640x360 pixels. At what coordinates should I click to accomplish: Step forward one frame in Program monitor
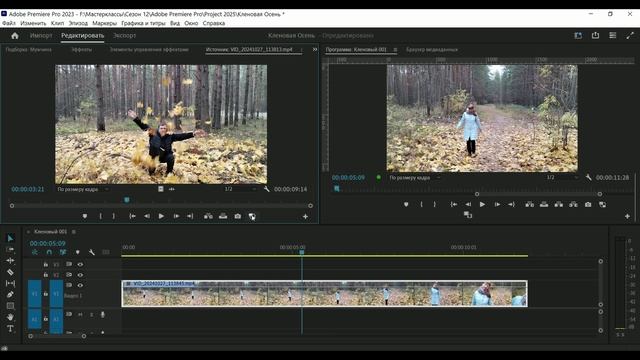coord(497,204)
